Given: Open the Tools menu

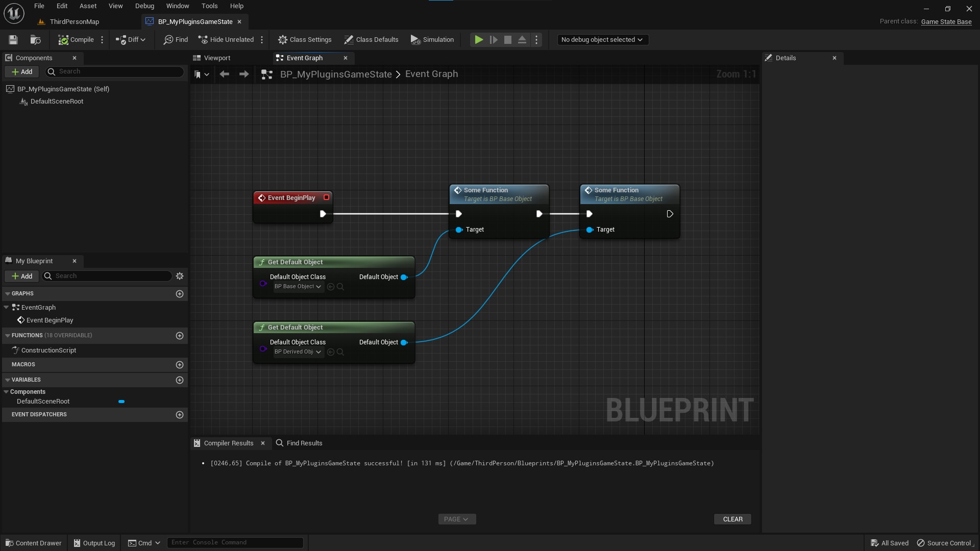Looking at the screenshot, I should click(209, 6).
